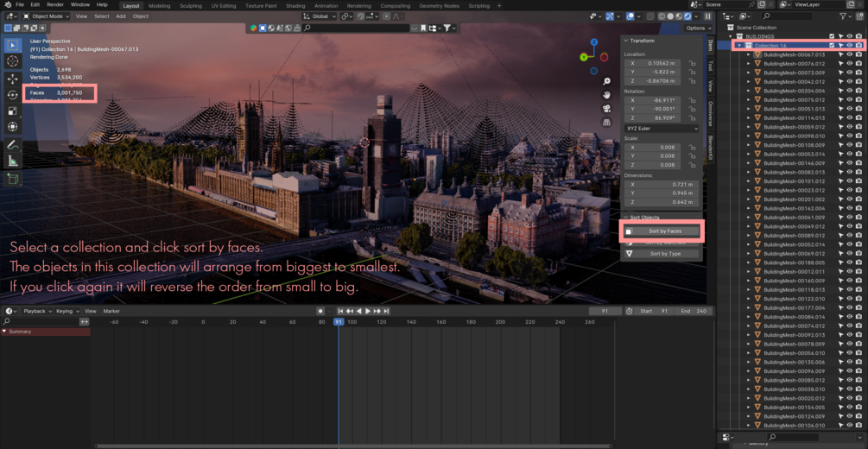
Task: Switch to the Sculpting workspace tab
Action: 190,5
